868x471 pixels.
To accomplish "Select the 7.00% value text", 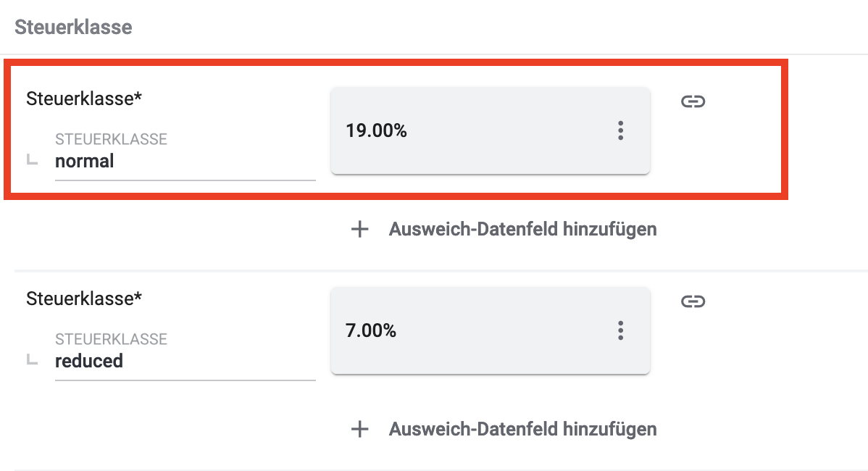I will coord(371,331).
